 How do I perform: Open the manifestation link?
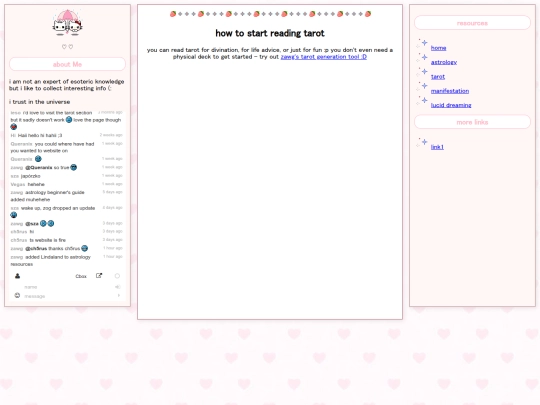click(x=450, y=91)
